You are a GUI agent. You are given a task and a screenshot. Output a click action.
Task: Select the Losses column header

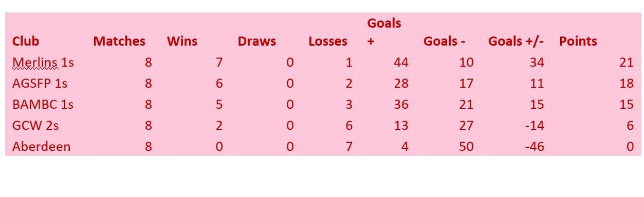coord(328,42)
